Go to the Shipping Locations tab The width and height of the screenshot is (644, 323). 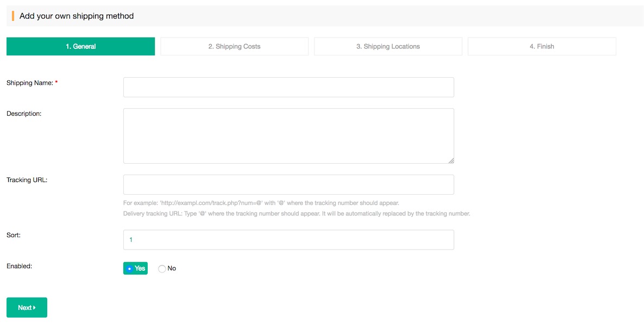pos(388,46)
